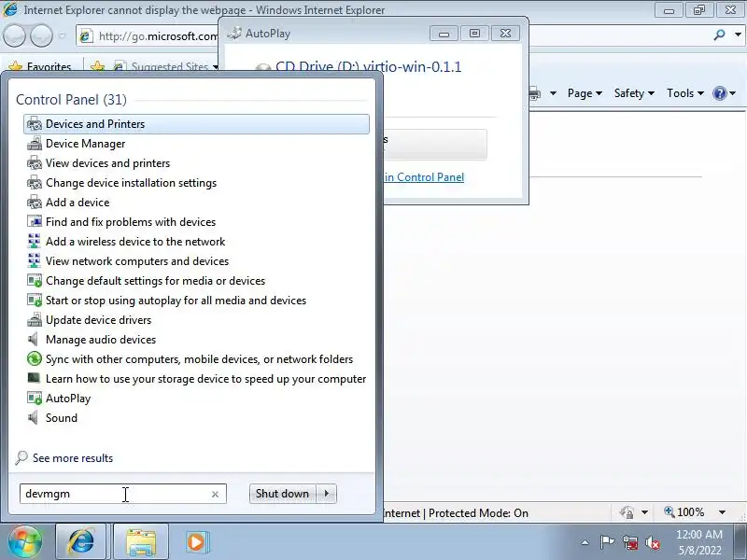The width and height of the screenshot is (747, 560).
Task: Clear the devmgm search text
Action: [x=216, y=495]
